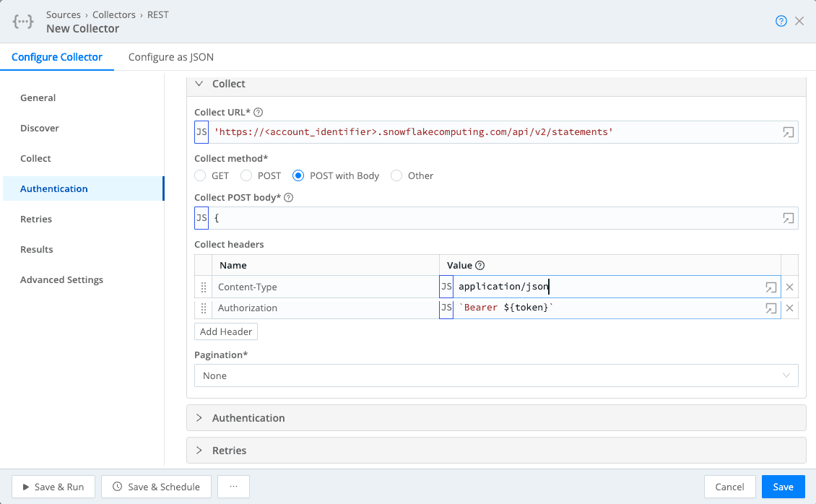Image resolution: width=816 pixels, height=504 pixels.
Task: Delete the Authorization header row
Action: point(789,308)
